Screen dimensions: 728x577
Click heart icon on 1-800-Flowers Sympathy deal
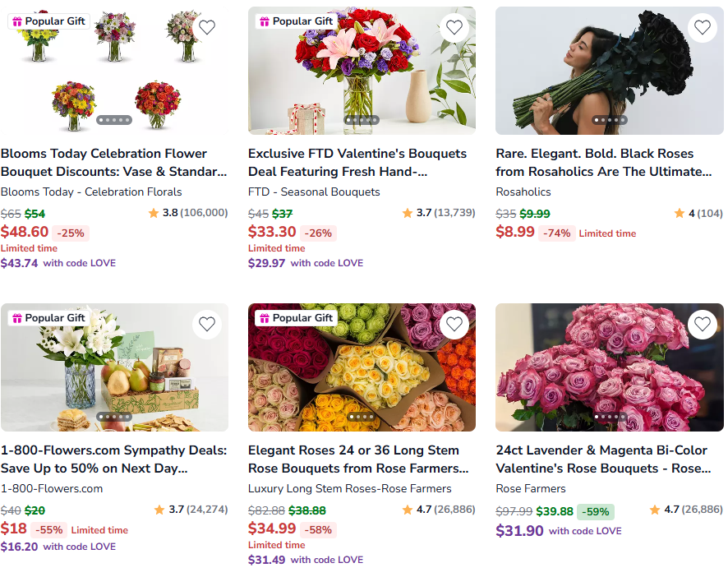click(x=207, y=325)
